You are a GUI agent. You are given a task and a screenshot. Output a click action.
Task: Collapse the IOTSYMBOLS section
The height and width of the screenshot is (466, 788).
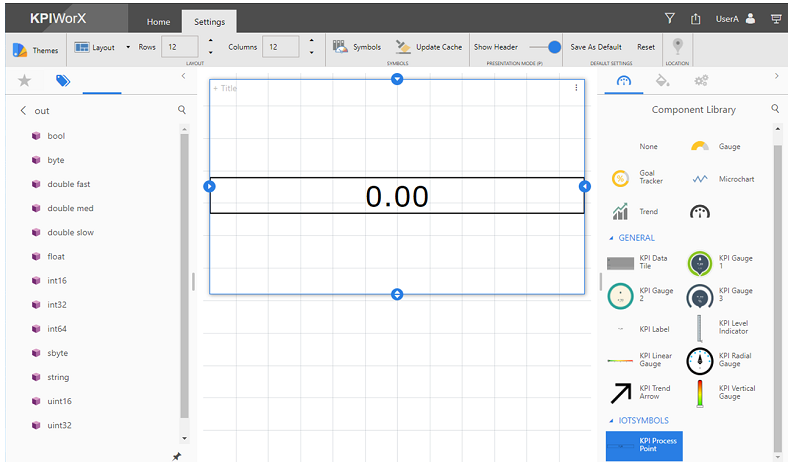[612, 421]
